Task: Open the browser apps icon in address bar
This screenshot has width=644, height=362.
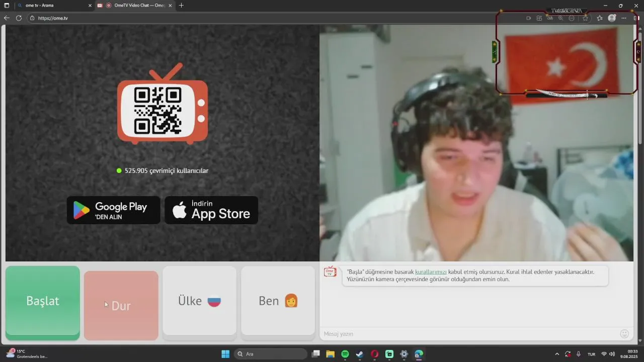Action: (539, 18)
